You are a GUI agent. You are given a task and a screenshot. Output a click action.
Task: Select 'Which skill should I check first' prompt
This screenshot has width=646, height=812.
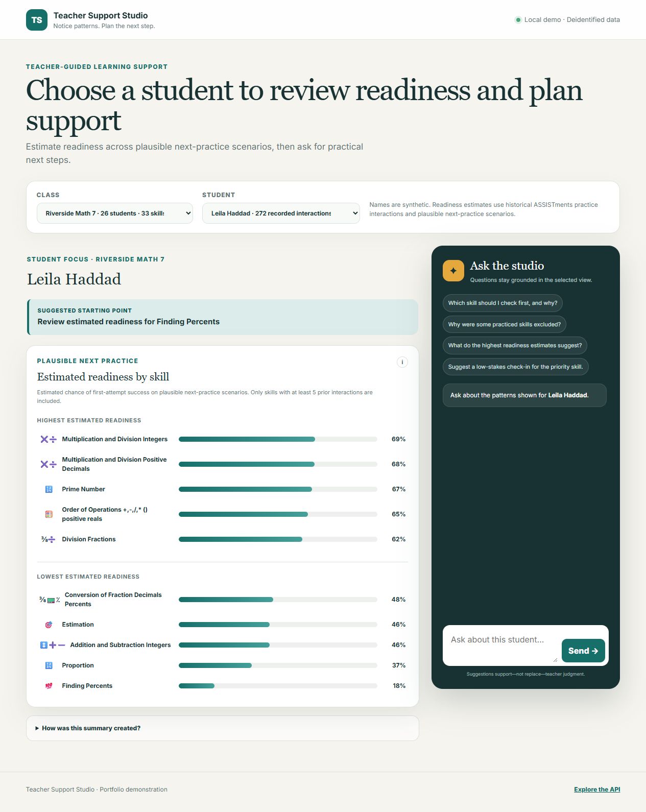click(x=503, y=303)
